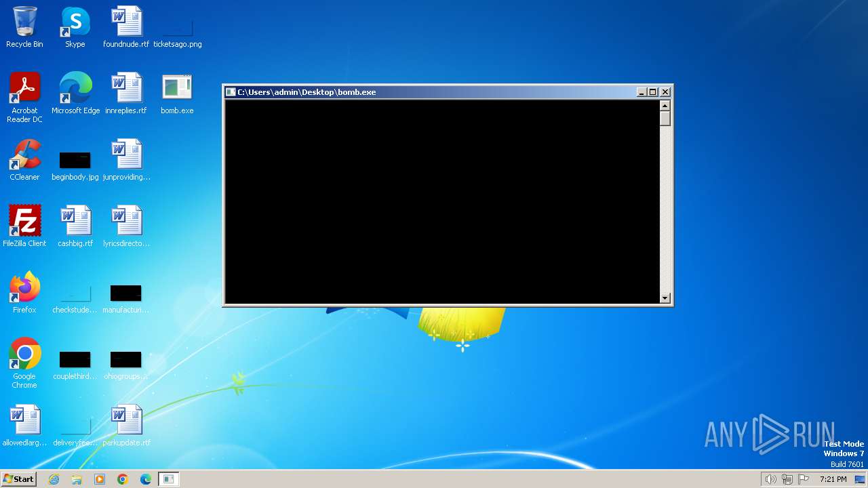Launch Google Chrome desktop shortcut

pos(24,363)
